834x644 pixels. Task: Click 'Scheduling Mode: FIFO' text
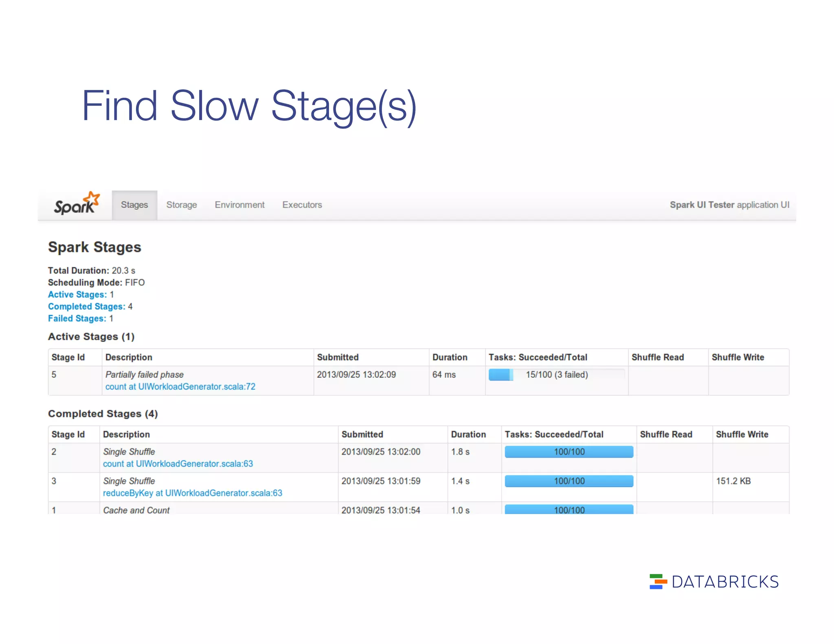tap(97, 283)
